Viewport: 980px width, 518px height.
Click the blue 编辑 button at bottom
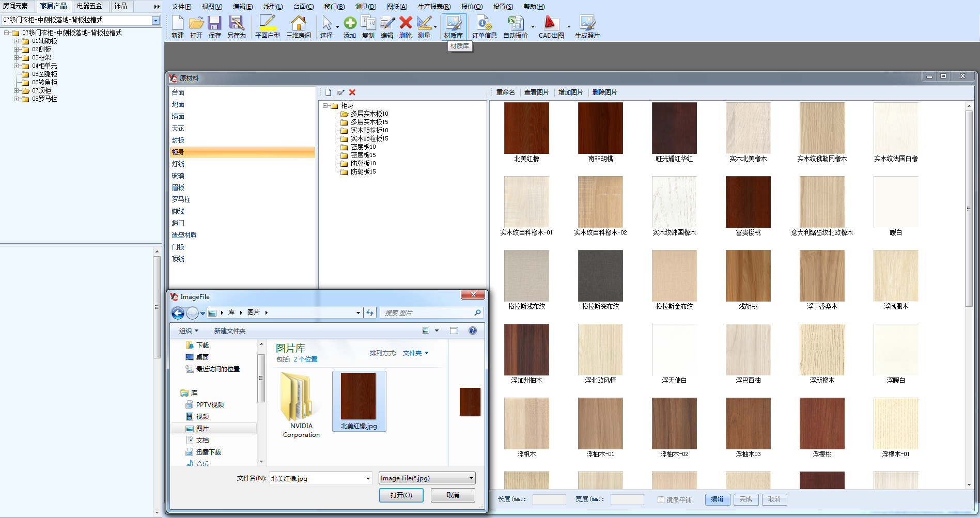[717, 499]
